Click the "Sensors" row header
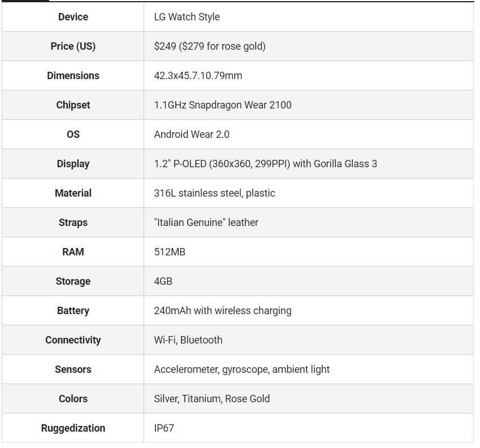 pos(73,369)
